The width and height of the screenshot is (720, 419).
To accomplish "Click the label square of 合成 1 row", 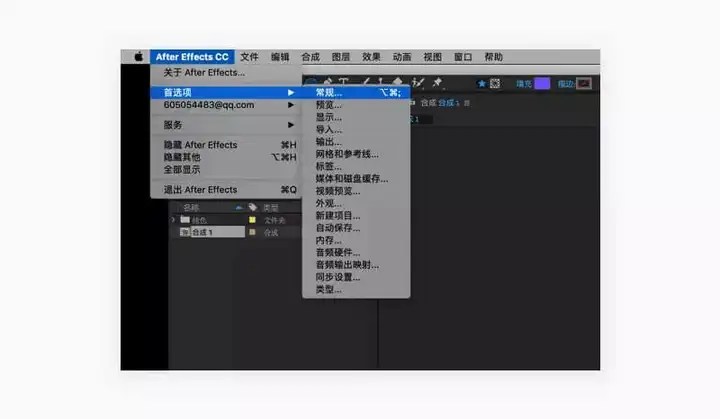I will tap(252, 232).
